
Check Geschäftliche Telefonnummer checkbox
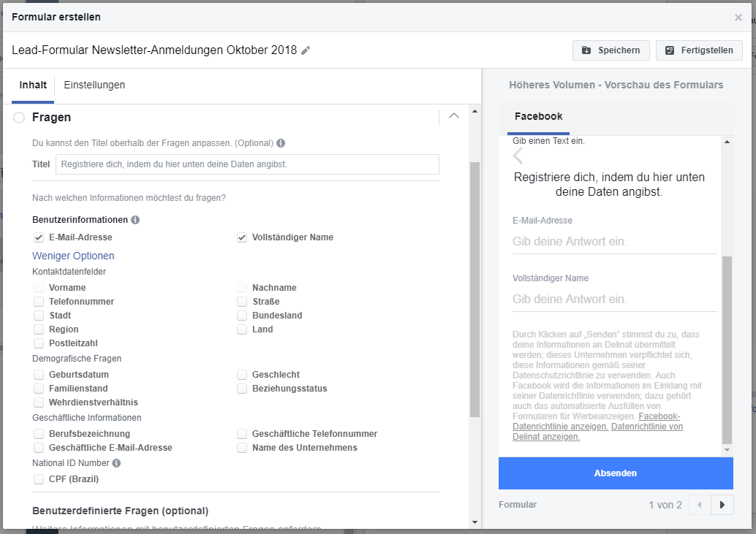coord(242,434)
